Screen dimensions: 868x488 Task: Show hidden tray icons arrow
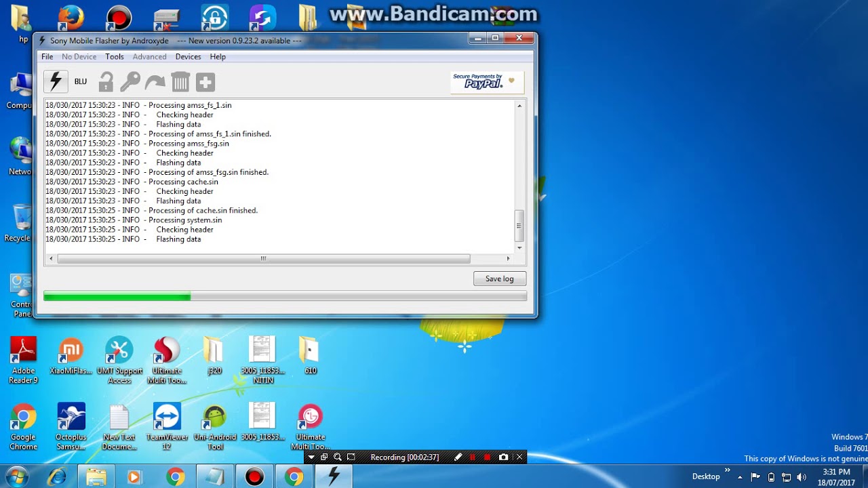pos(740,477)
